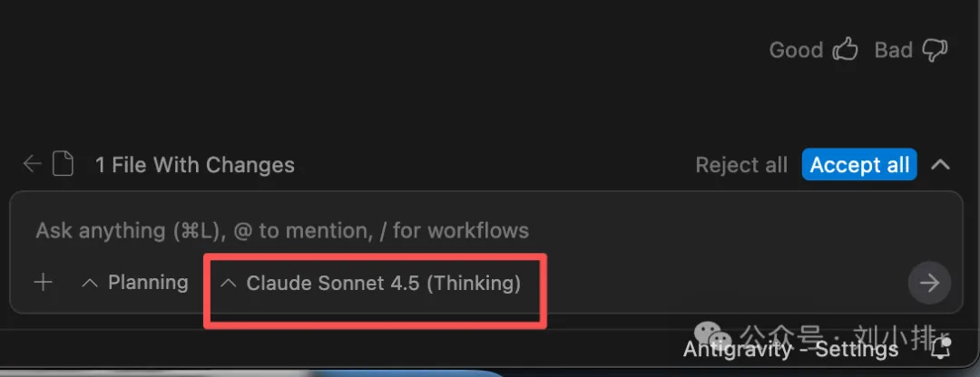Open Antigravity – Settings in the status bar
980x377 pixels.
pyautogui.click(x=790, y=349)
